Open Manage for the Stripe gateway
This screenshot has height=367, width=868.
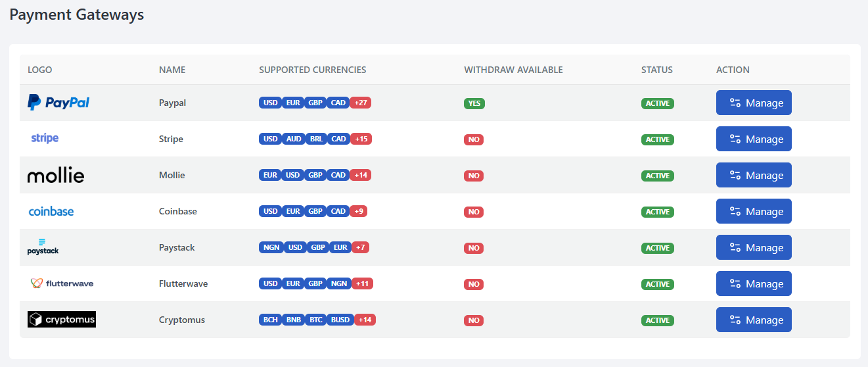click(x=754, y=139)
